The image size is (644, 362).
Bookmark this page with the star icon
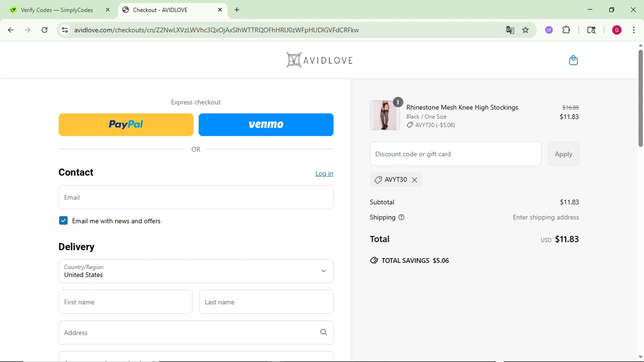pyautogui.click(x=526, y=30)
